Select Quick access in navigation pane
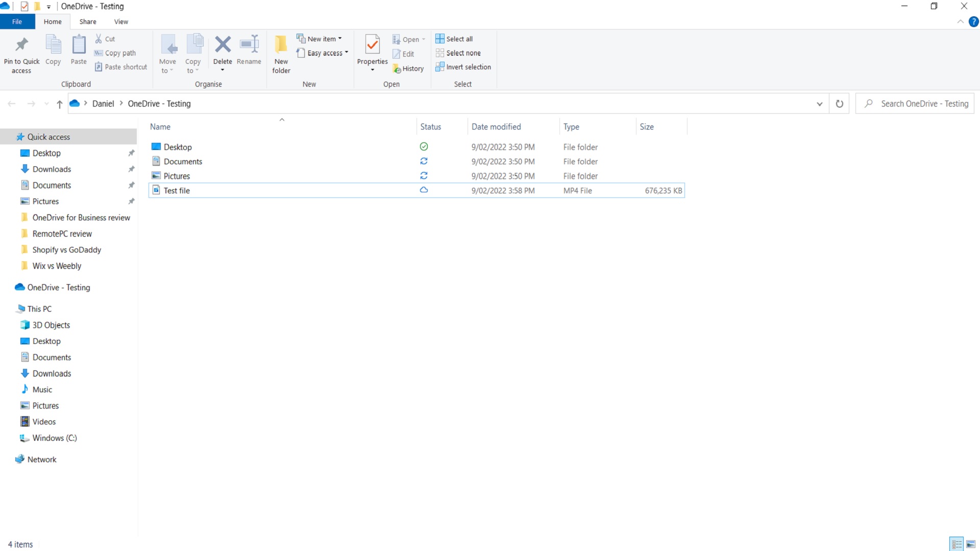Screen dimensions: 980x551 [68, 137]
